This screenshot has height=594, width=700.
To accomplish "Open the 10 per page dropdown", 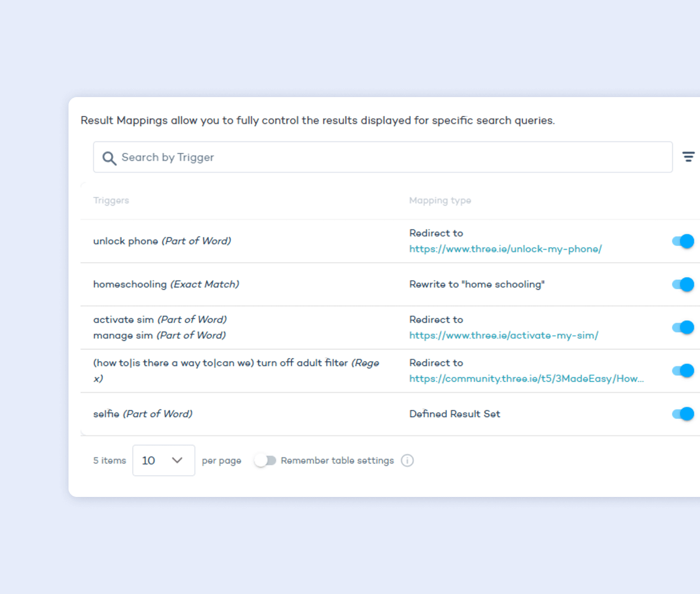I will pyautogui.click(x=163, y=461).
